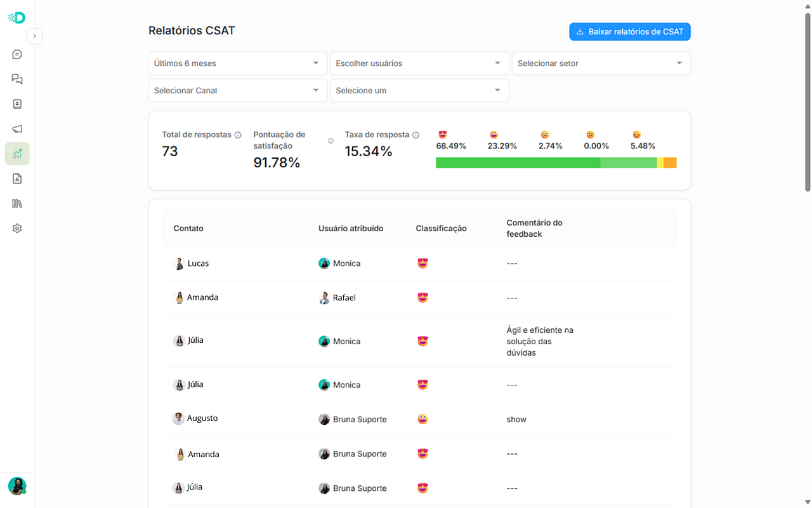Click the dark green segment of satisfaction bar

(x=518, y=163)
